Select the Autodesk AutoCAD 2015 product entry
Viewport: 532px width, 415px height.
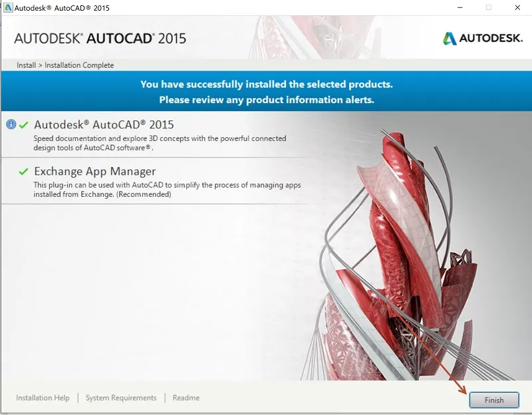point(103,125)
